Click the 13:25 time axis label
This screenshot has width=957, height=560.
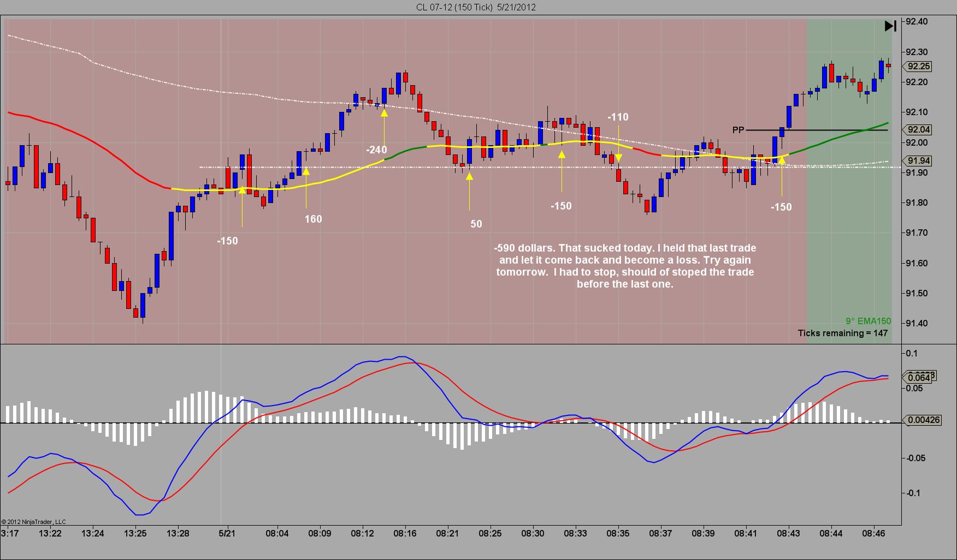tap(135, 533)
